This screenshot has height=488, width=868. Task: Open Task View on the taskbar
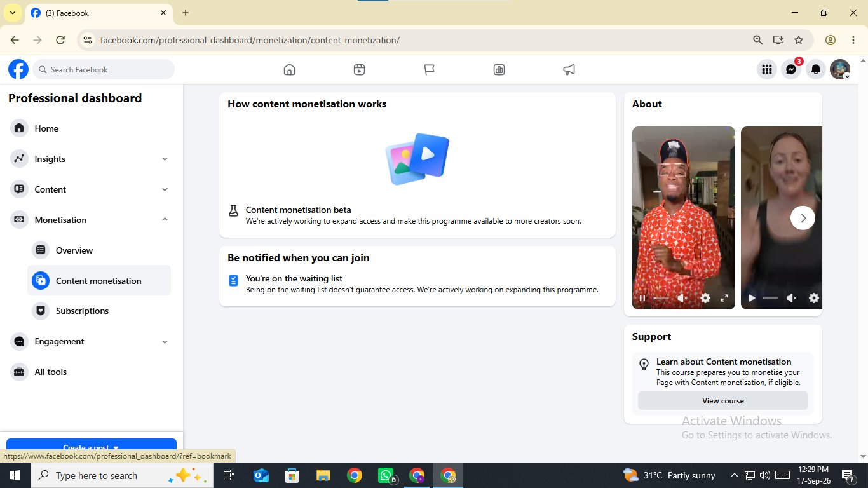[229, 475]
